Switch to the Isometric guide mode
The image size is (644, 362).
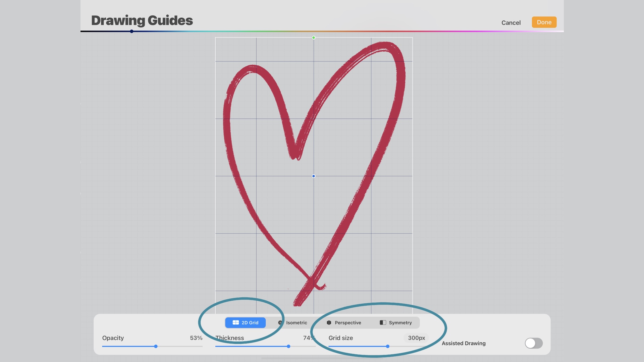pos(292,322)
